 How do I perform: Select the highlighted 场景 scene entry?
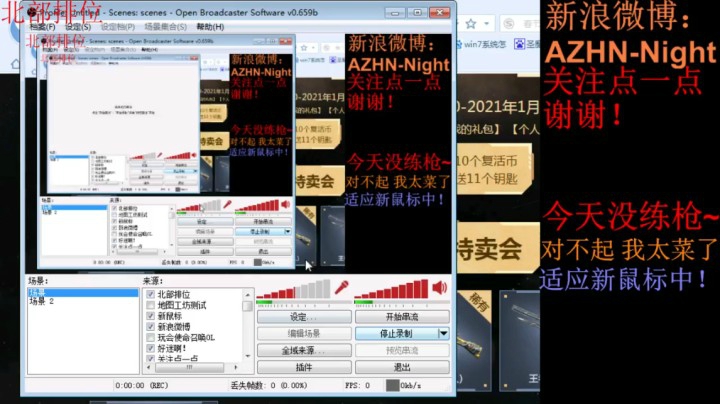point(83,293)
